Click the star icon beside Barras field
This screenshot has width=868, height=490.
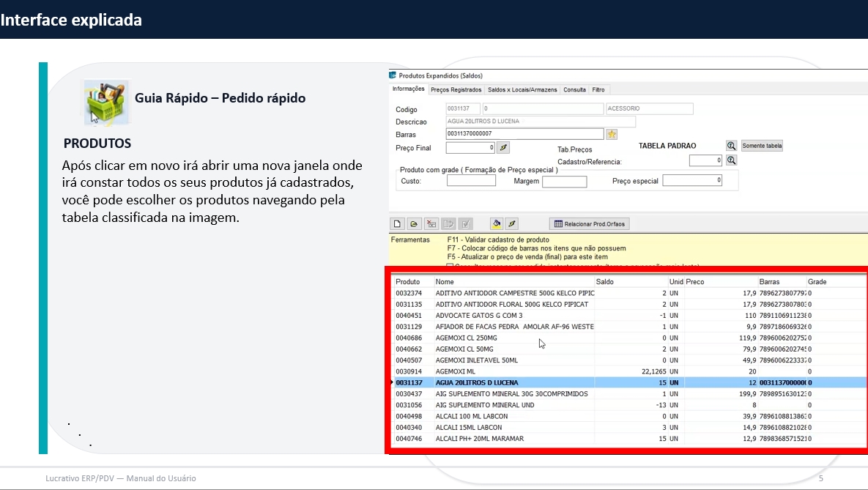612,134
